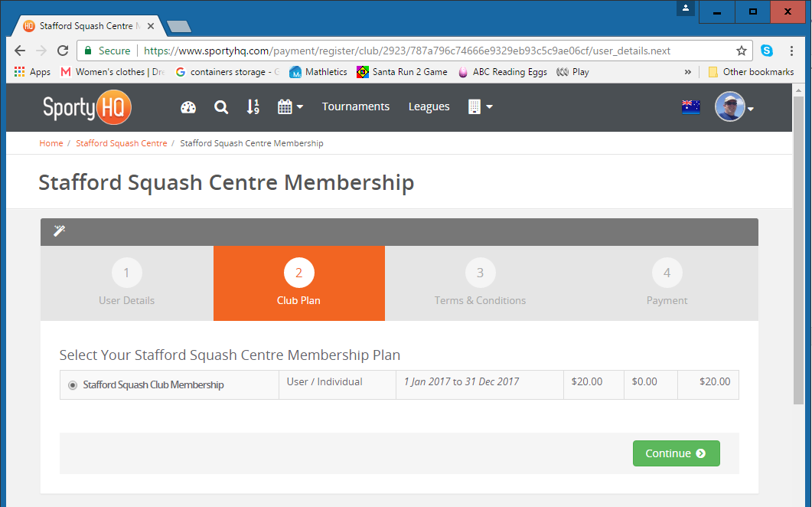
Task: Expand the calendar dropdown arrow
Action: [298, 108]
